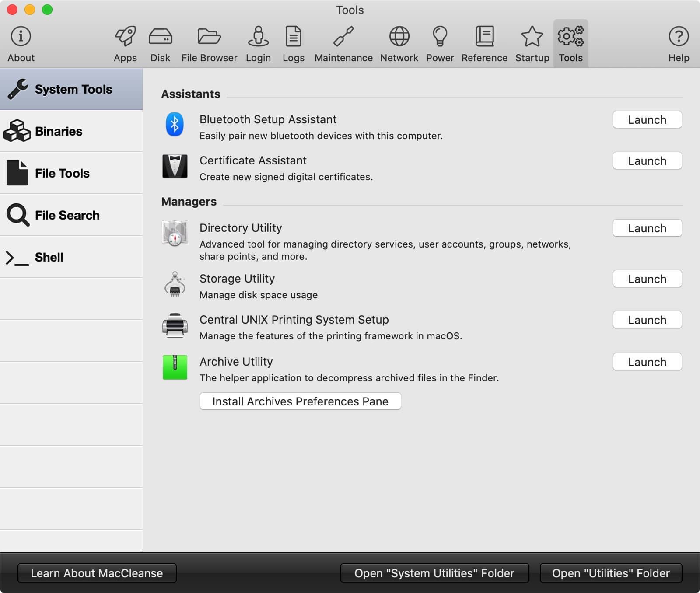Viewport: 700px width, 593px height.
Task: Click the printer icon for CUPS Setup
Action: [x=175, y=325]
